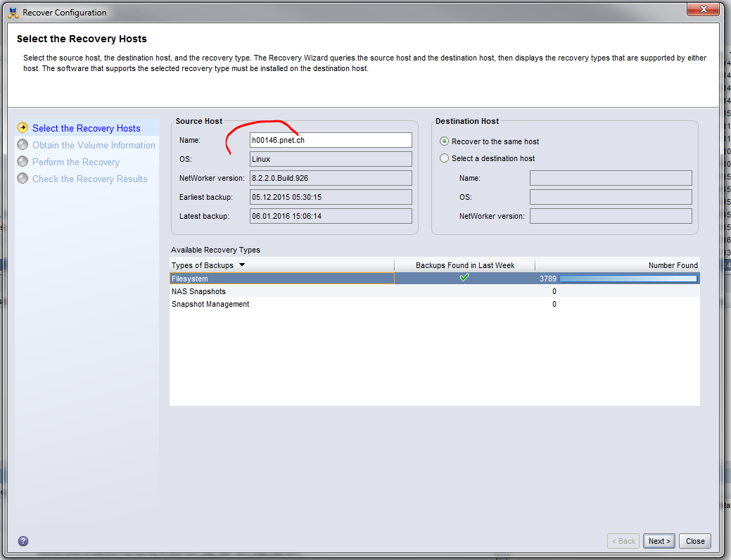Click the Number Found column header

tap(618, 265)
